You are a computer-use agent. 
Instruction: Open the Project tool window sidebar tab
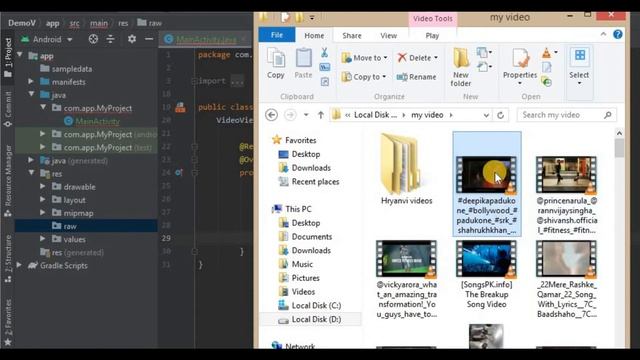click(x=8, y=57)
